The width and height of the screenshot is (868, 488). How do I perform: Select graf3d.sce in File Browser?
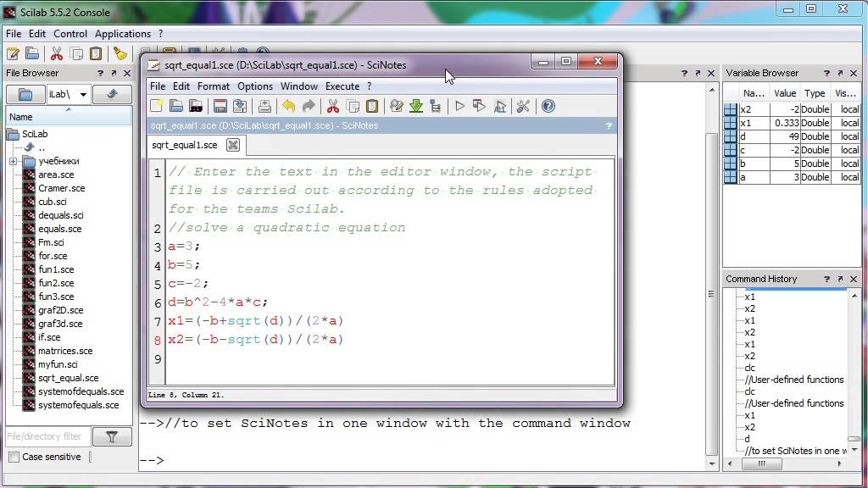[60, 324]
